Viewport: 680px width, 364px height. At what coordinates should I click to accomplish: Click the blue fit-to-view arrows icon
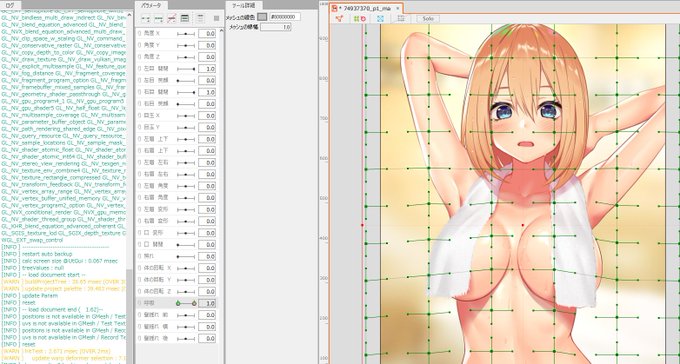click(x=380, y=19)
